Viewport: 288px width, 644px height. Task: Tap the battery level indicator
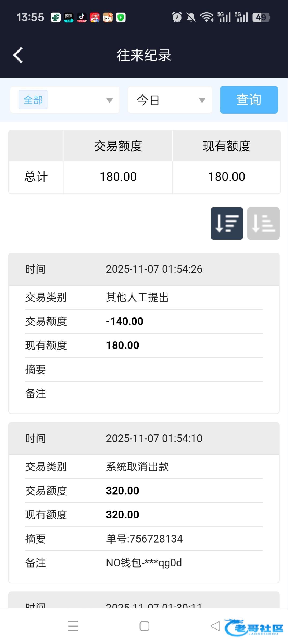click(x=261, y=17)
